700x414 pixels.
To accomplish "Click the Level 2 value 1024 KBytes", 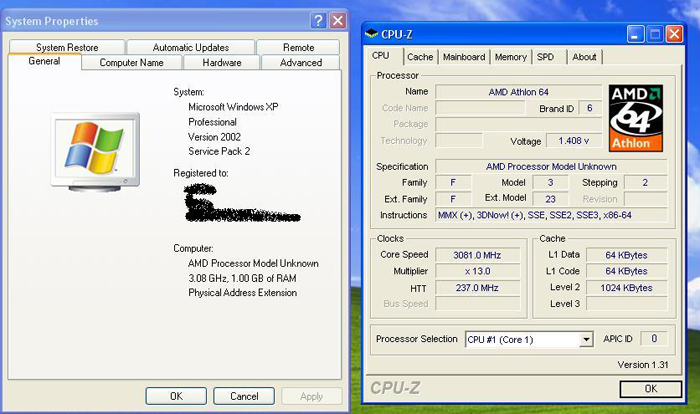I will [x=626, y=288].
